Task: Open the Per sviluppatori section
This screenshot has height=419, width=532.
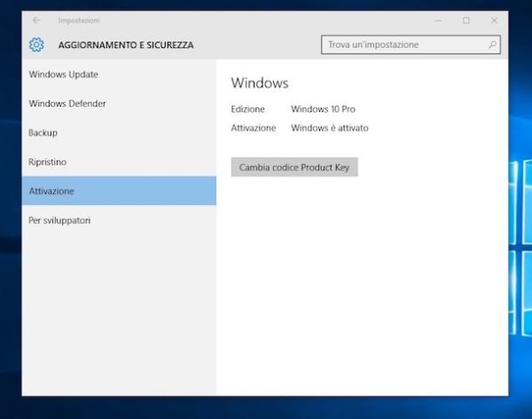Action: click(59, 220)
